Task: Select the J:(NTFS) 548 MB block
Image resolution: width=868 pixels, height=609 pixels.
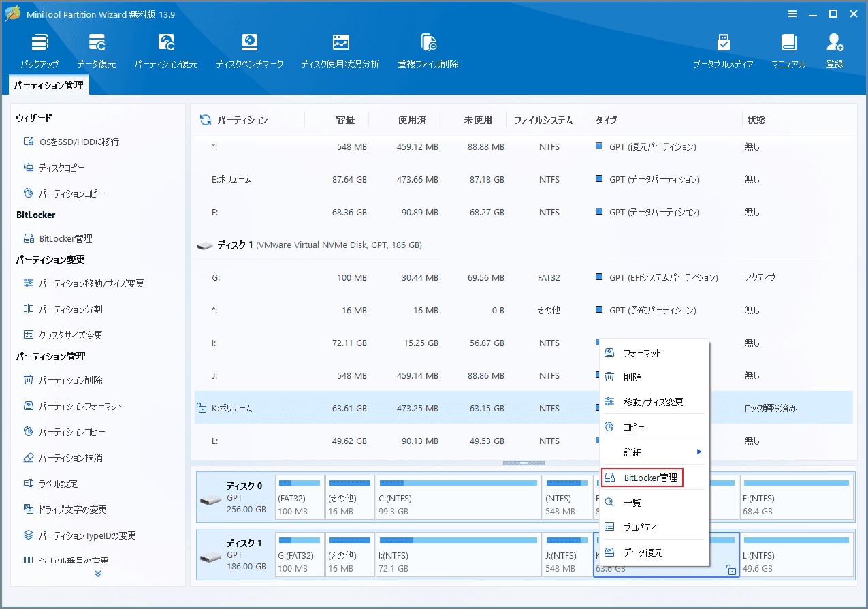Action: pyautogui.click(x=567, y=555)
